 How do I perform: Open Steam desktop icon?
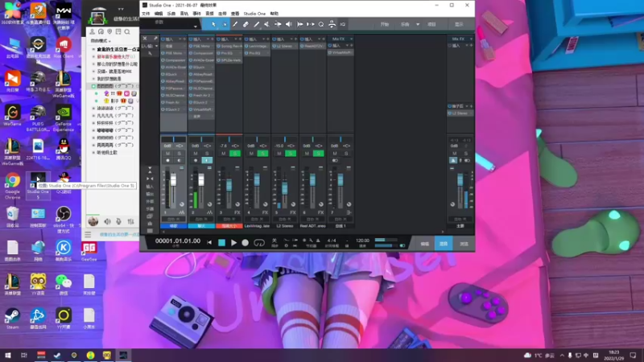click(x=12, y=318)
